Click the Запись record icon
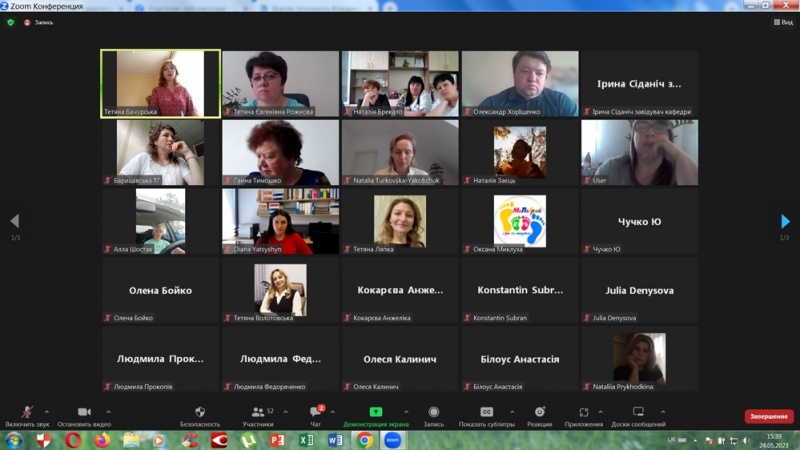Image resolution: width=800 pixels, height=450 pixels. (434, 412)
